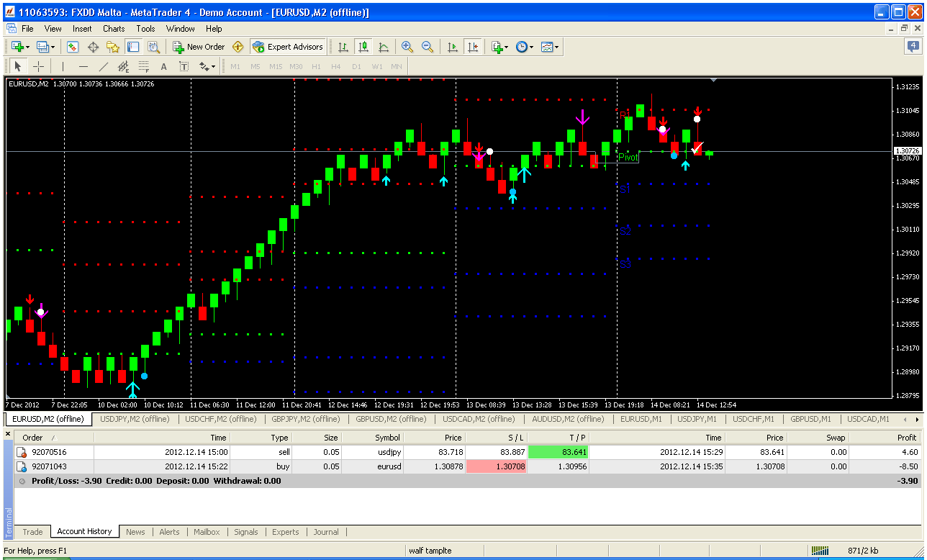Screen dimensions: 927x560
Task: Sort history by Symbol column header
Action: point(372,438)
